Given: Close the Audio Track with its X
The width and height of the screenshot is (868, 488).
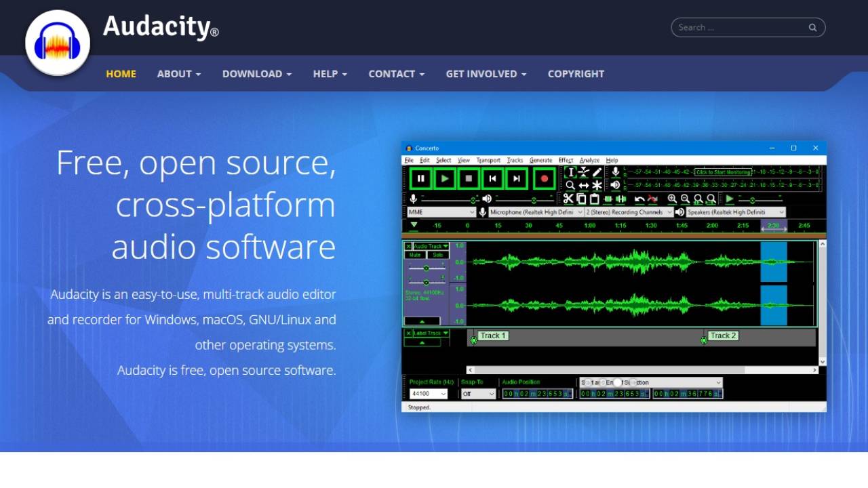Looking at the screenshot, I should (408, 247).
